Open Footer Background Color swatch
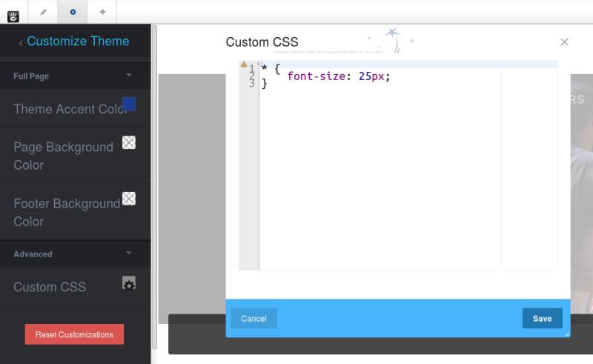This screenshot has height=364, width=593. [x=129, y=199]
